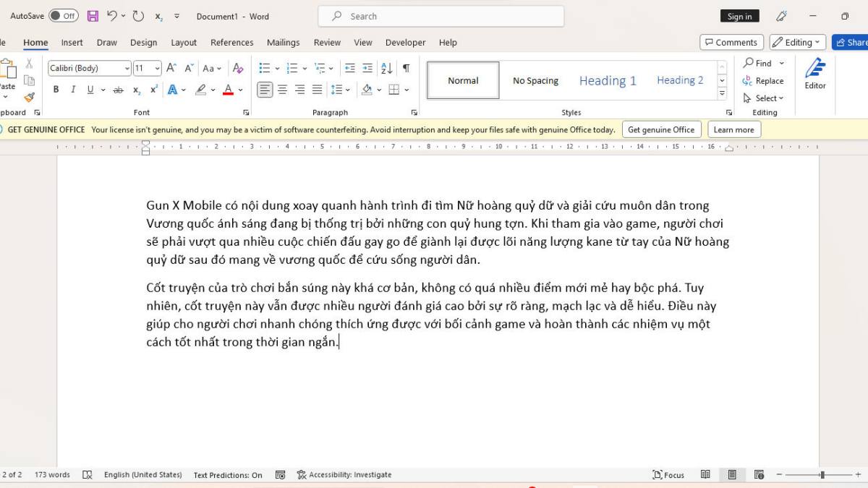
Task: Click the Undo arrow icon
Action: (112, 16)
